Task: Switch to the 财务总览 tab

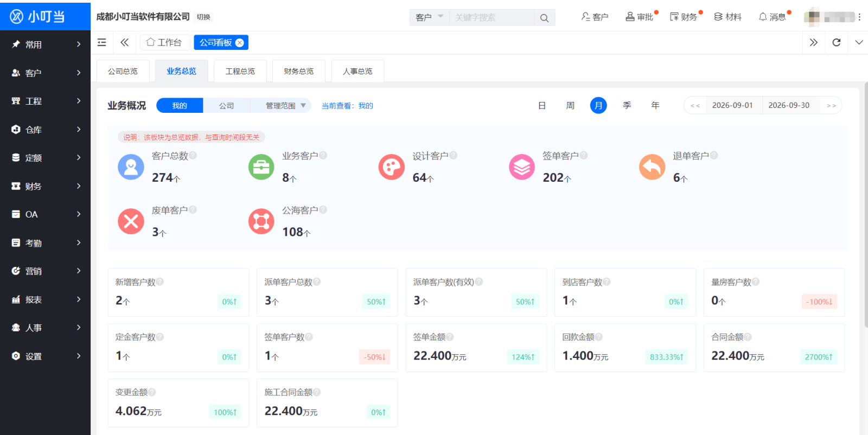Action: [299, 71]
